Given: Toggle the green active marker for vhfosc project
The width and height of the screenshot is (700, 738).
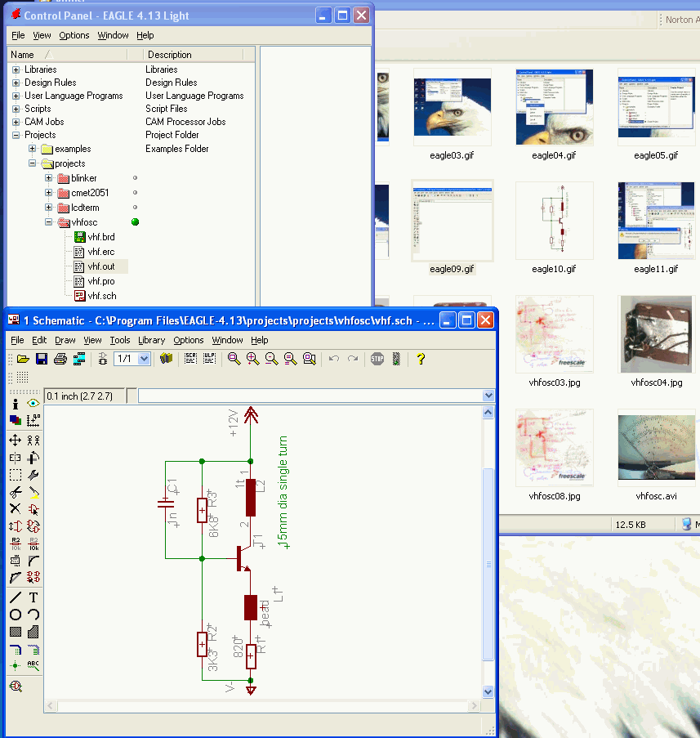Looking at the screenshot, I should 135,222.
